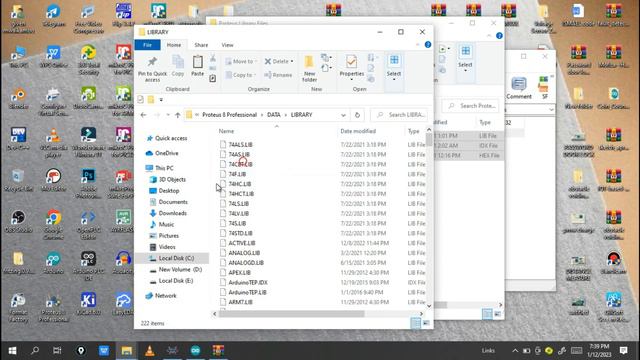Click the VLC cone icon on the taskbar
The height and width of the screenshot is (360, 640).
coord(150,351)
